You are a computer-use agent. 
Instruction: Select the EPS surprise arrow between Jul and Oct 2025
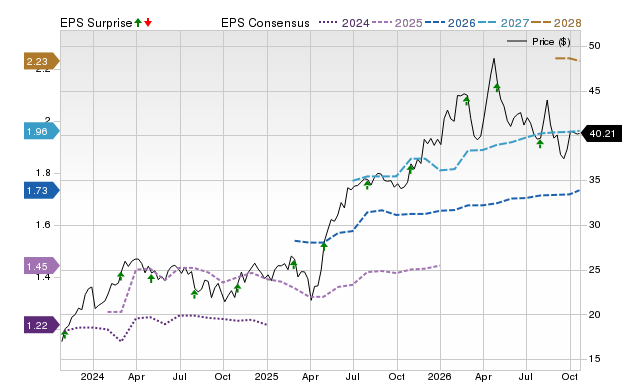click(367, 185)
